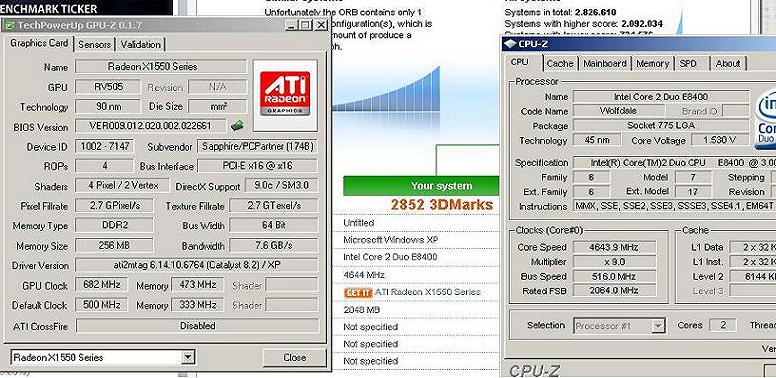Minimize the GPU-Z window
The width and height of the screenshot is (776, 378).
292,25
